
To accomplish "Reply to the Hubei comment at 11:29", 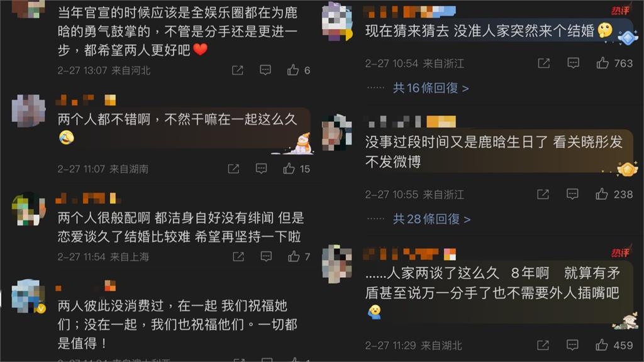I will (x=572, y=345).
